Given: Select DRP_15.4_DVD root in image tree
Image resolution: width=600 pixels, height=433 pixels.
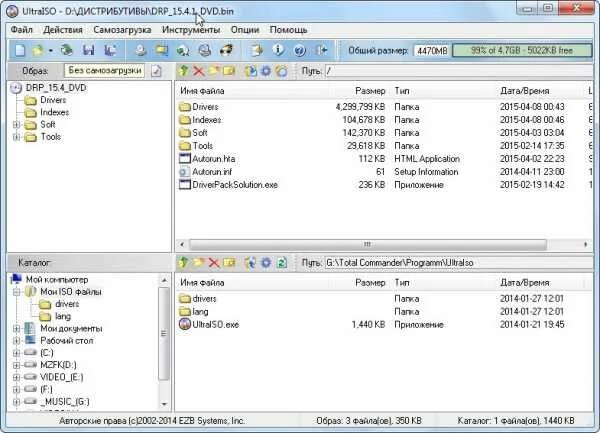Looking at the screenshot, I should coord(55,88).
